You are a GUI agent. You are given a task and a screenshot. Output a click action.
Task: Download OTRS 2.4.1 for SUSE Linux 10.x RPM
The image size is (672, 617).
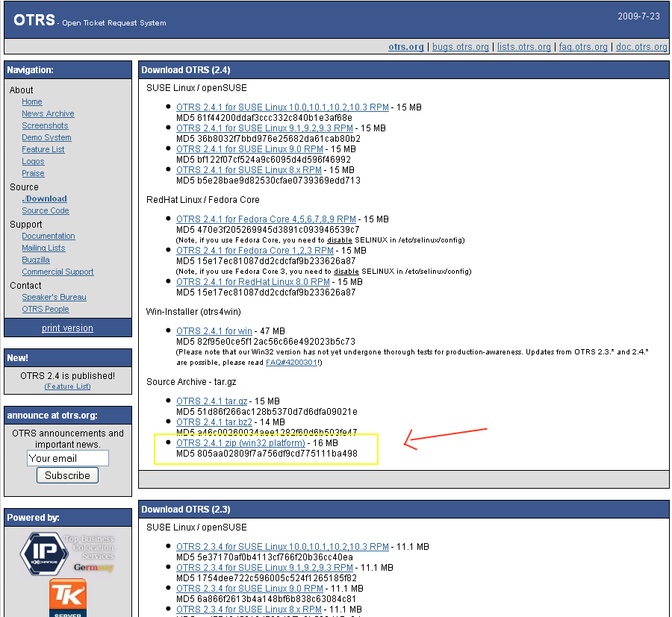coord(282,107)
